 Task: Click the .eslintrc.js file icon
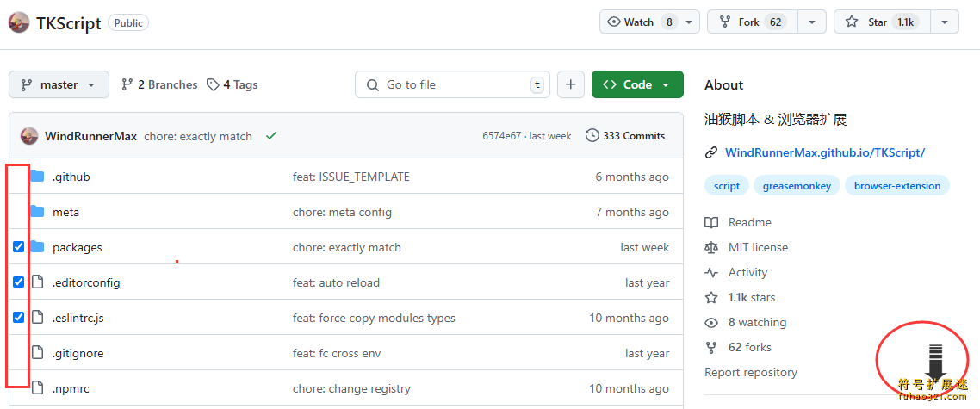tap(38, 318)
